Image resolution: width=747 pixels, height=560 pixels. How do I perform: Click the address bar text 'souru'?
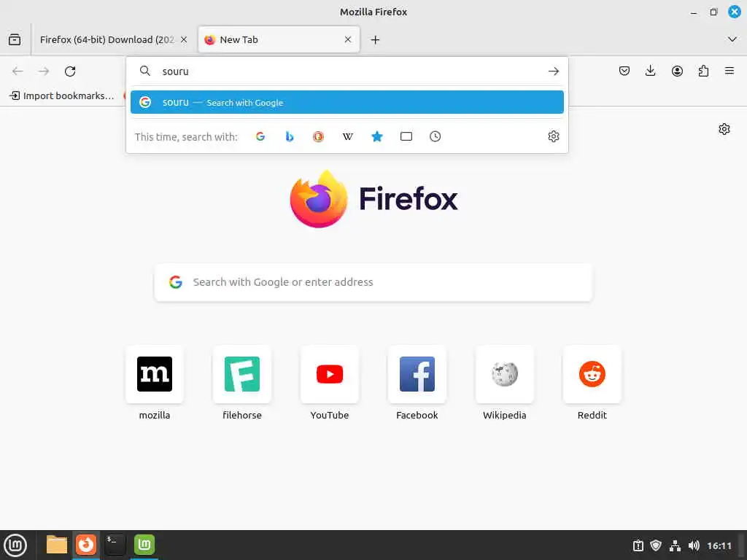click(x=175, y=71)
